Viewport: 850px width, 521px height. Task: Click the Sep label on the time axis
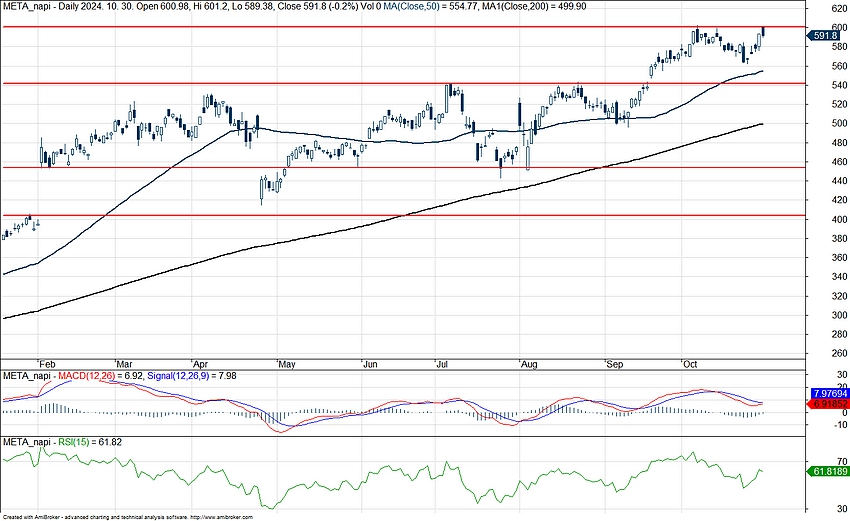pyautogui.click(x=615, y=364)
